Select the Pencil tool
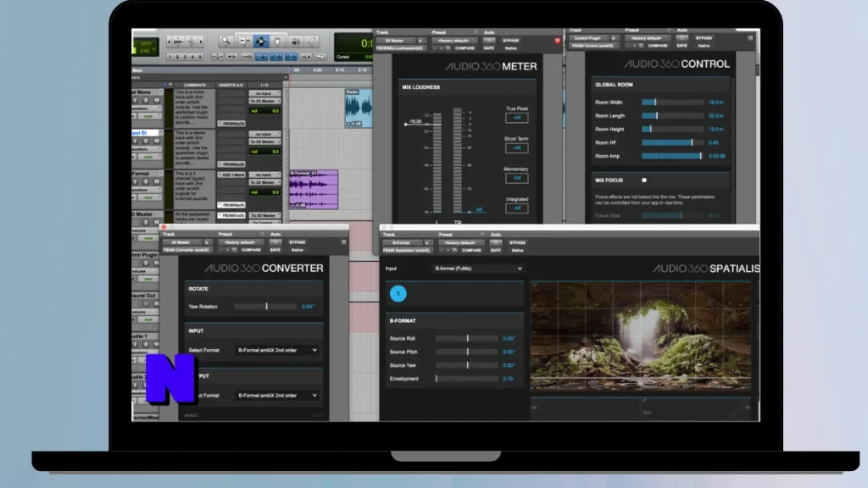The width and height of the screenshot is (868, 488). [312, 41]
